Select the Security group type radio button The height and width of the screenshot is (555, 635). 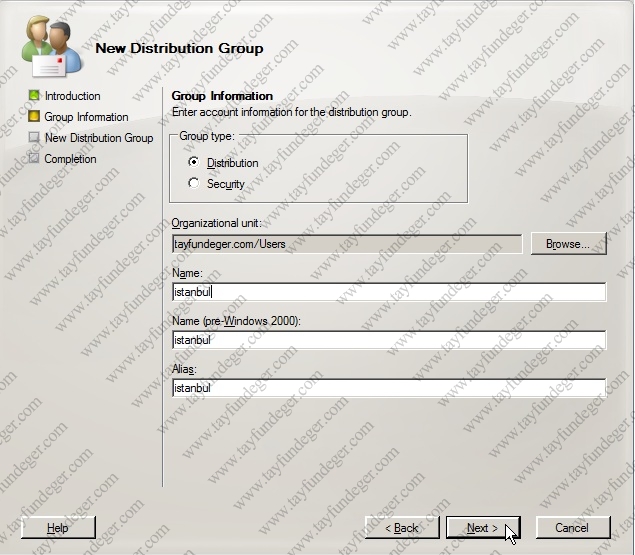click(x=194, y=183)
